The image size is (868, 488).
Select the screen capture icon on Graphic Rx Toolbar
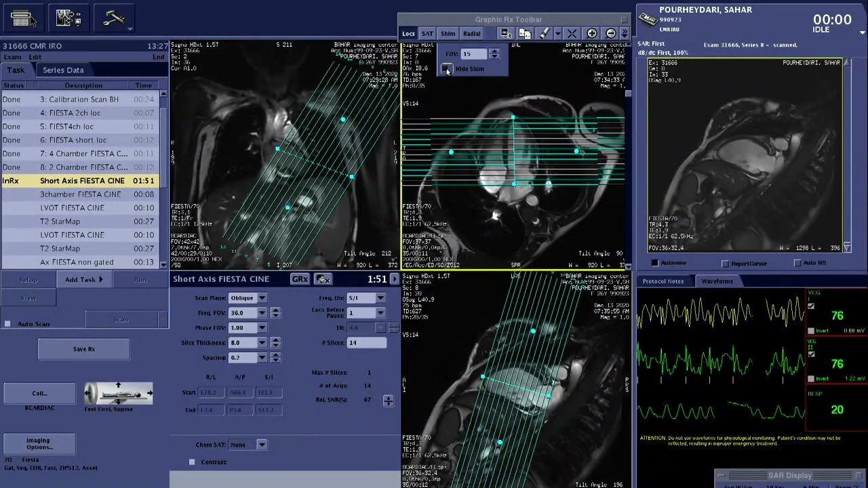click(x=505, y=33)
